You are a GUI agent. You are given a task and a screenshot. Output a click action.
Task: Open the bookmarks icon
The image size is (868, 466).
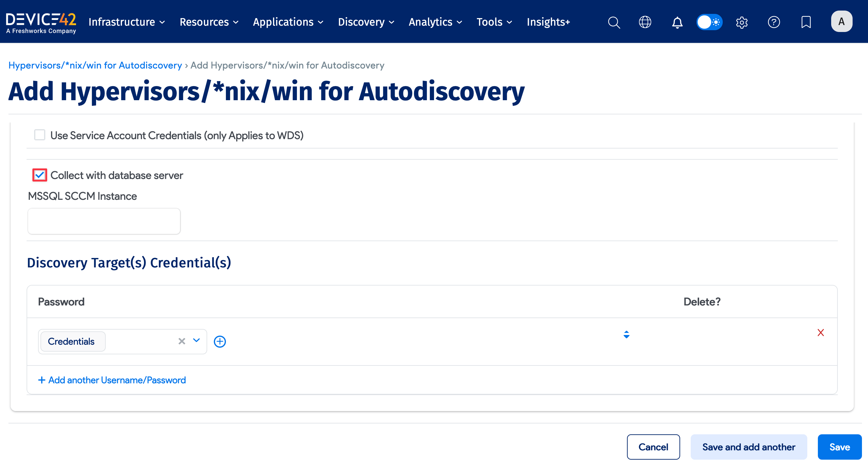point(806,22)
